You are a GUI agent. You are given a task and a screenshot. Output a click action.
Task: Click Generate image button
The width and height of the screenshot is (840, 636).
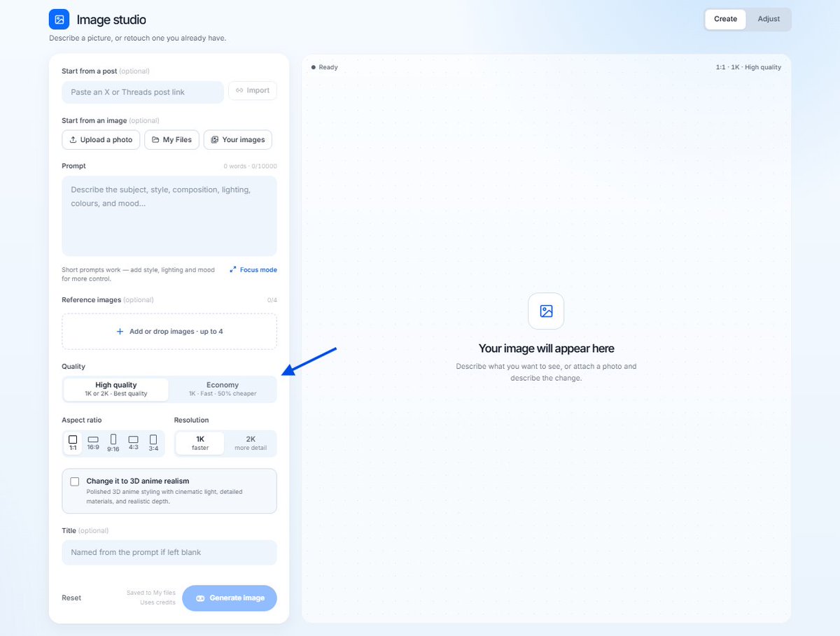[x=230, y=598]
